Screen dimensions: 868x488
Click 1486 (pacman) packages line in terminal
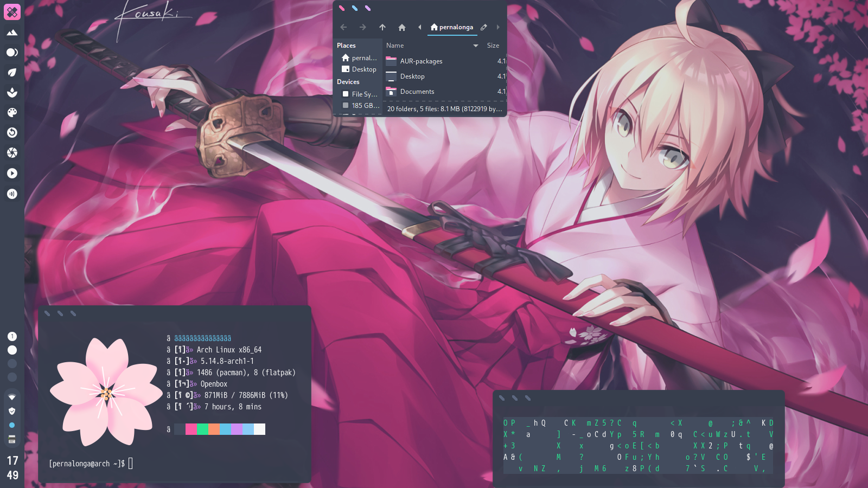tap(246, 373)
